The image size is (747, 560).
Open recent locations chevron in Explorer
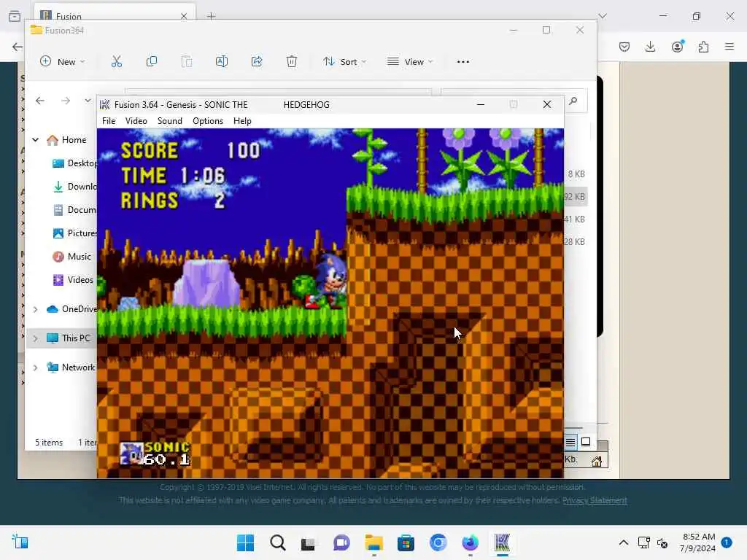[88, 101]
